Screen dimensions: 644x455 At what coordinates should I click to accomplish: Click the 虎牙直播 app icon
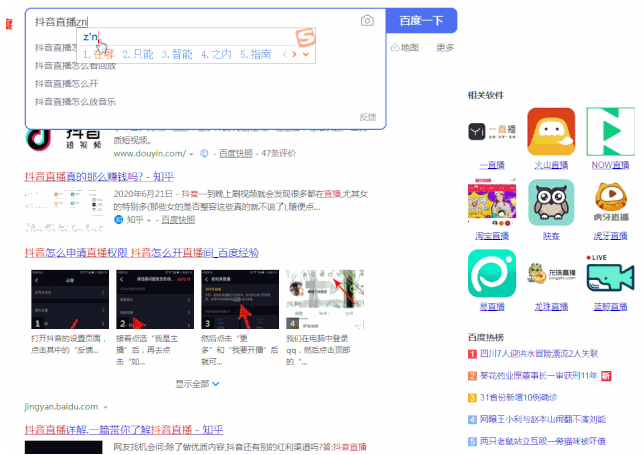pos(611,202)
